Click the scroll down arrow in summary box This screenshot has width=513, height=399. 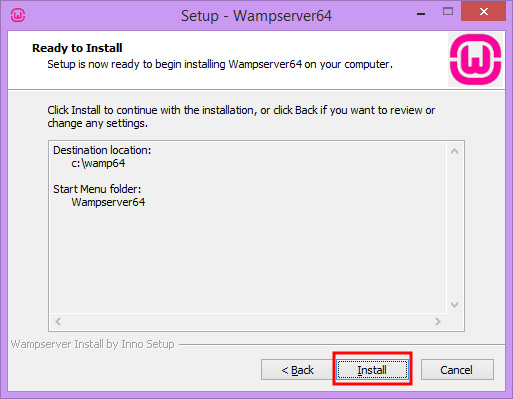click(x=454, y=304)
